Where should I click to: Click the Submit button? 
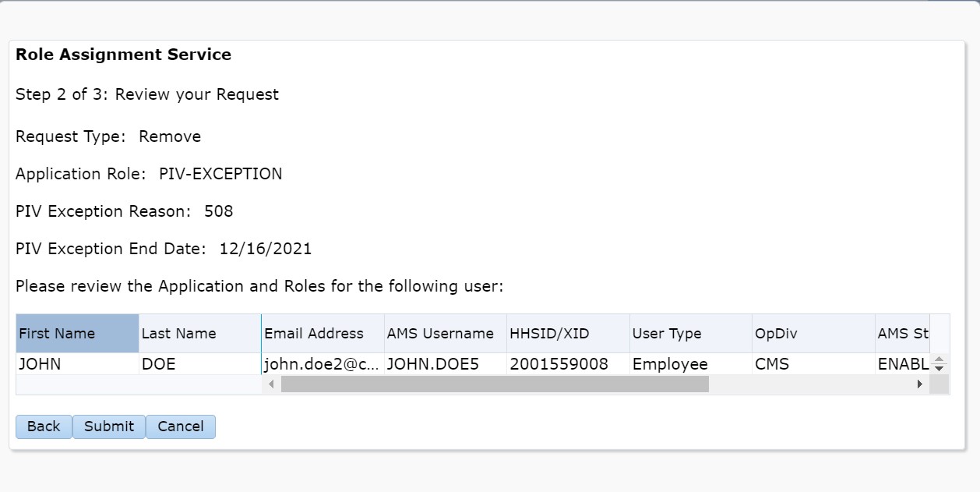click(109, 427)
